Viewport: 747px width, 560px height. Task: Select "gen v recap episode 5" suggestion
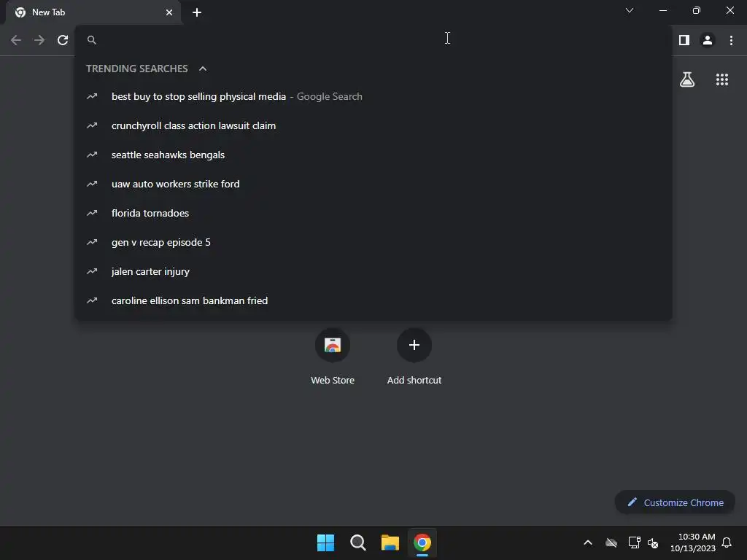(373, 242)
